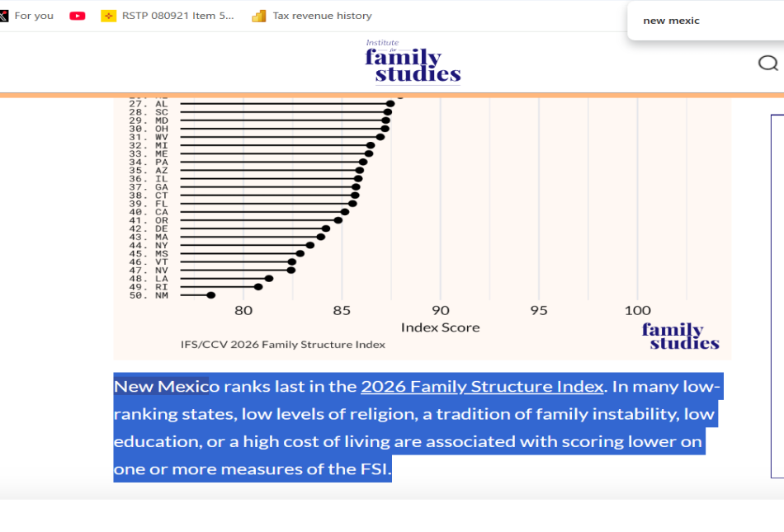Open the 2026 Family Structure Index link

pos(482,386)
